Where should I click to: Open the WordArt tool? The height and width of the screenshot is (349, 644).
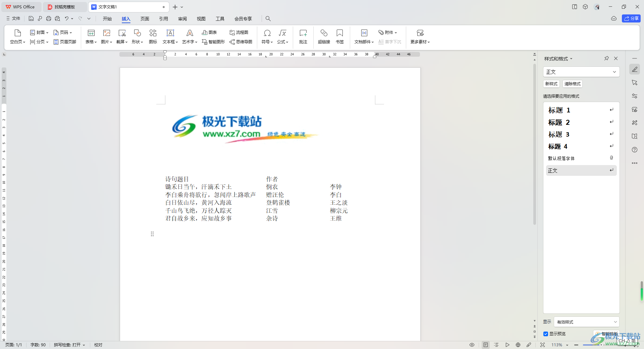(x=190, y=37)
